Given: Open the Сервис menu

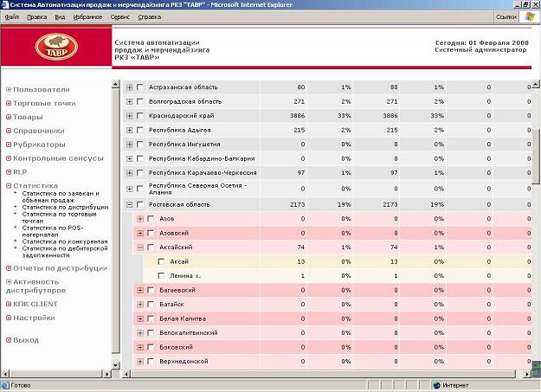Looking at the screenshot, I should pyautogui.click(x=120, y=17).
